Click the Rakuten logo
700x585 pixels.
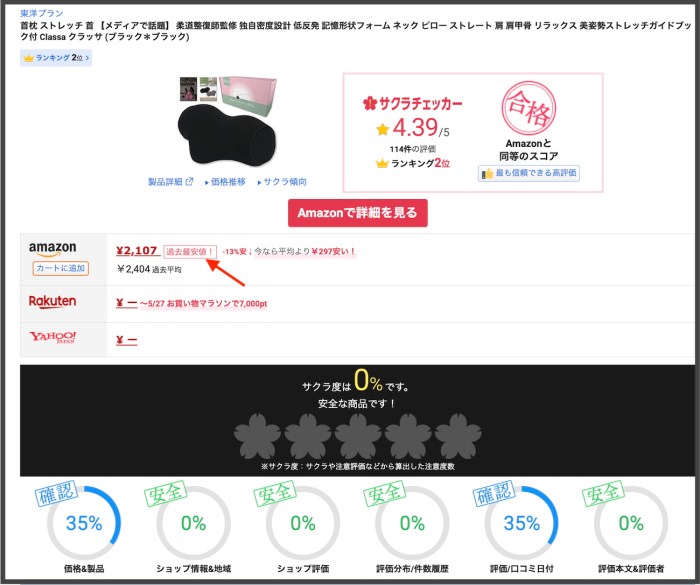(x=52, y=301)
